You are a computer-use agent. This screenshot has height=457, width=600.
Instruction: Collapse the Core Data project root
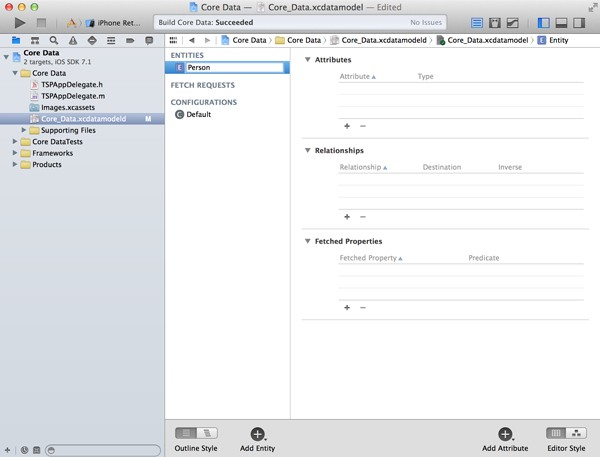pos(6,57)
